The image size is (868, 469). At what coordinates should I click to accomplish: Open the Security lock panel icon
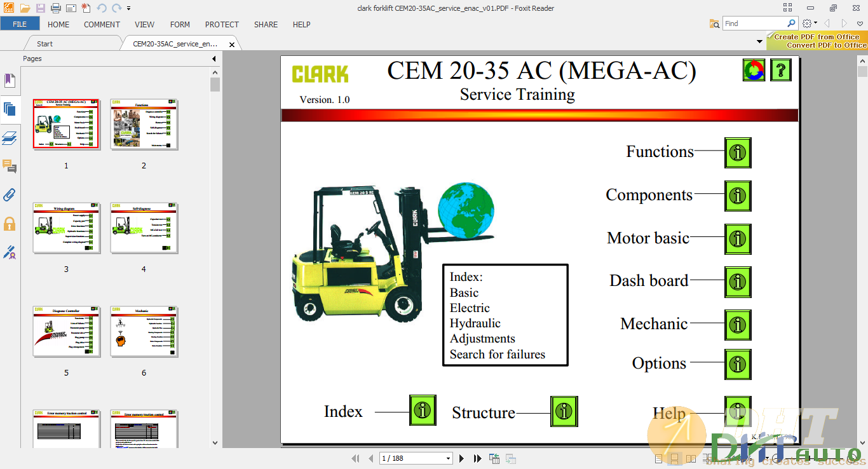(10, 224)
